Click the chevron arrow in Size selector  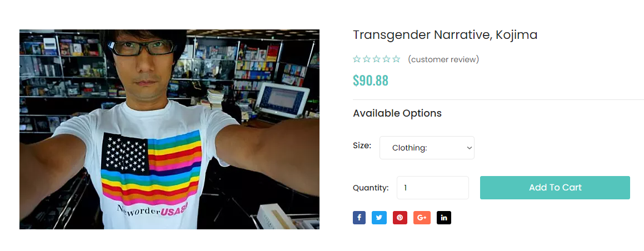point(469,148)
